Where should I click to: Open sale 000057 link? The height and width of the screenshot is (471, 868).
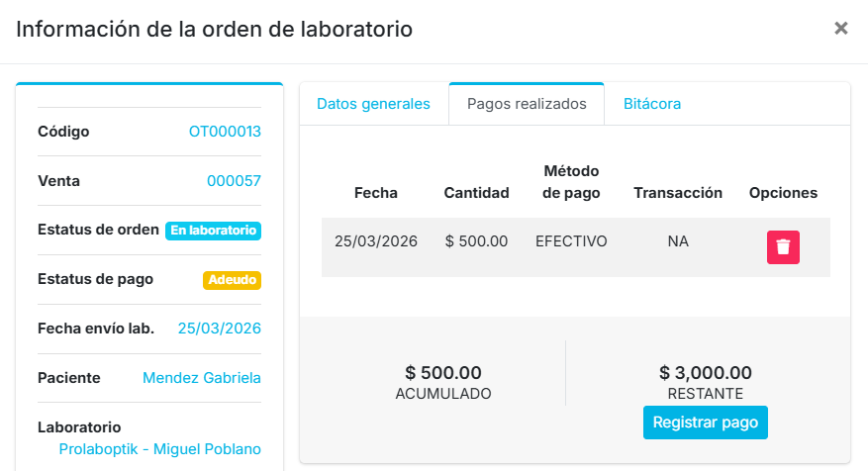pos(234,181)
